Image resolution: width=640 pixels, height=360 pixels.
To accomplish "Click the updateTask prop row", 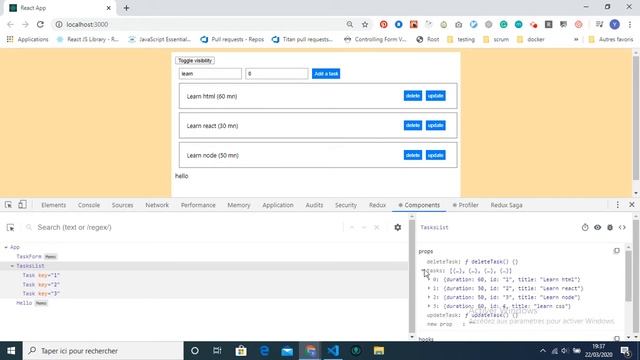I will (x=472, y=315).
